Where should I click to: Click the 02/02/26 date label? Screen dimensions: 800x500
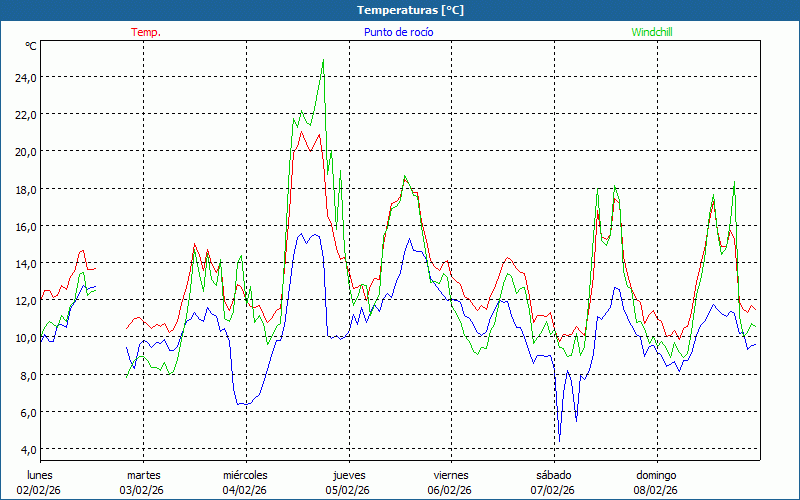click(40, 490)
